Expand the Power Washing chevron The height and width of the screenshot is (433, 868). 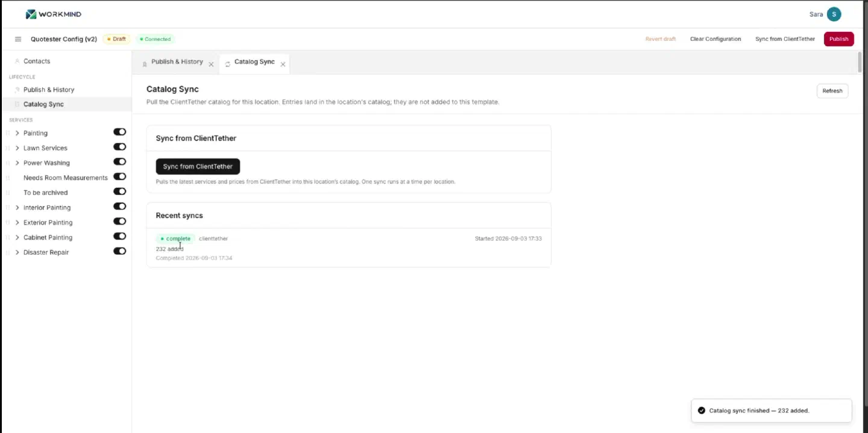click(17, 163)
